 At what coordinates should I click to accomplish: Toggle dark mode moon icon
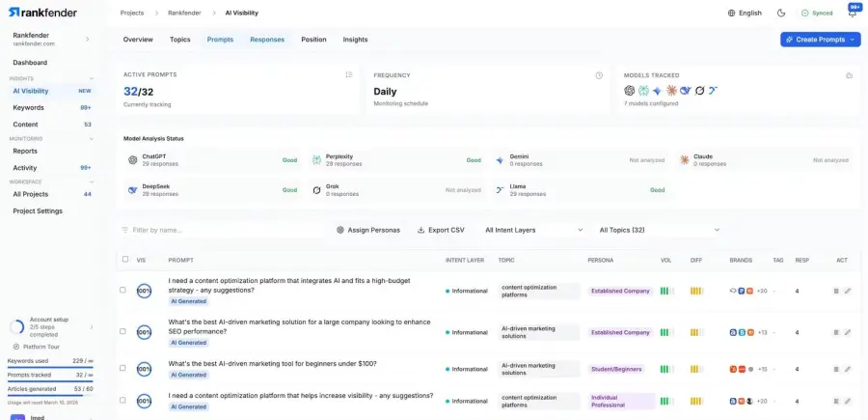(x=781, y=13)
